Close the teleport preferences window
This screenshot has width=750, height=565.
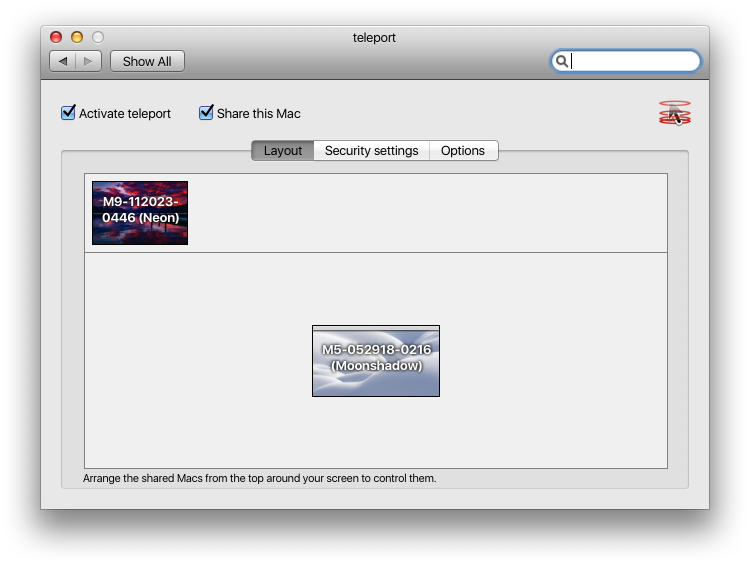point(56,37)
